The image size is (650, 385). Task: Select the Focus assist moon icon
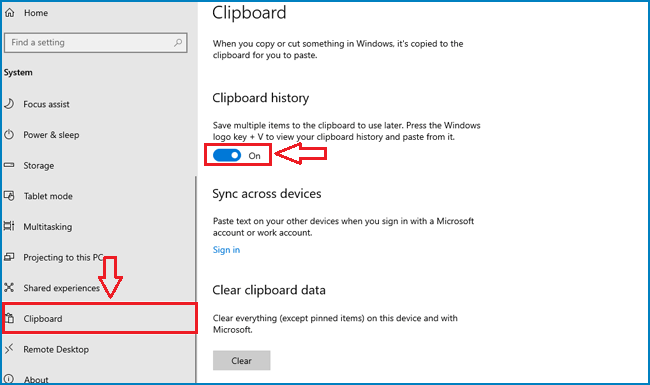pyautogui.click(x=9, y=104)
